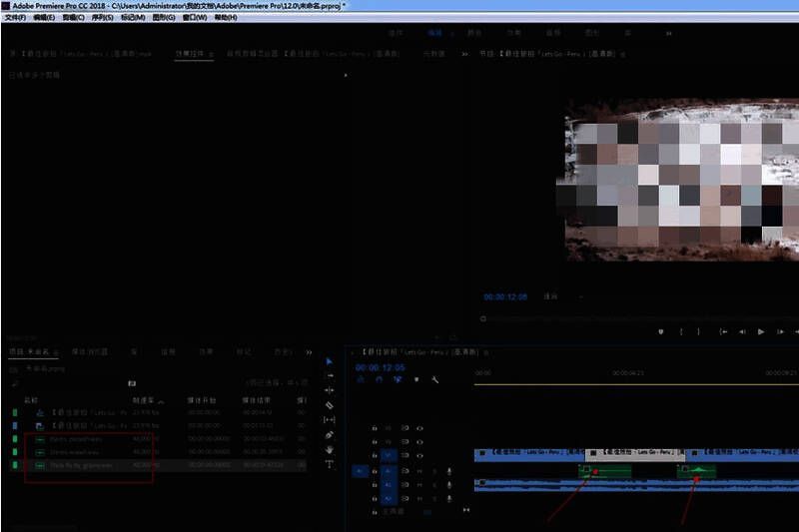Screen dimensions: 799x532
Task: Select the Selection arrow tool
Action: click(330, 361)
